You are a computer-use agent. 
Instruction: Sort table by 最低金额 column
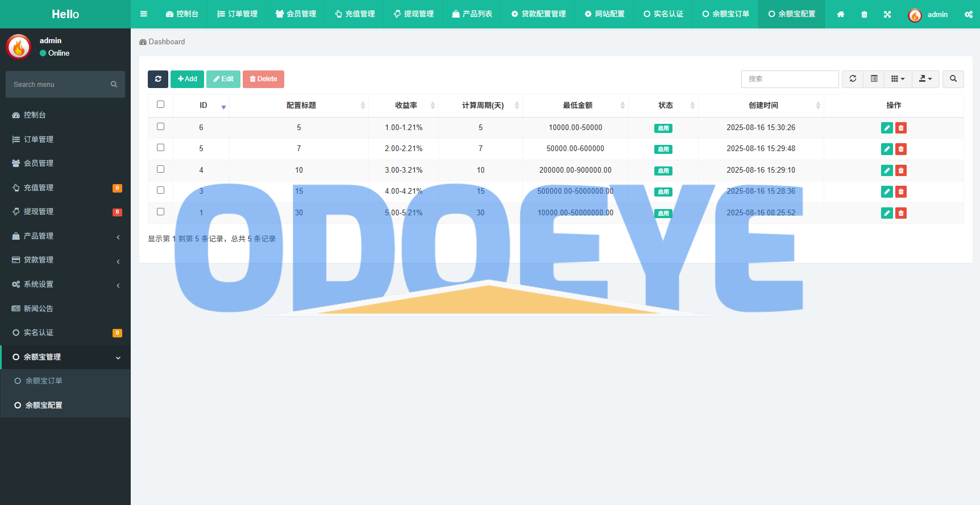click(x=575, y=106)
